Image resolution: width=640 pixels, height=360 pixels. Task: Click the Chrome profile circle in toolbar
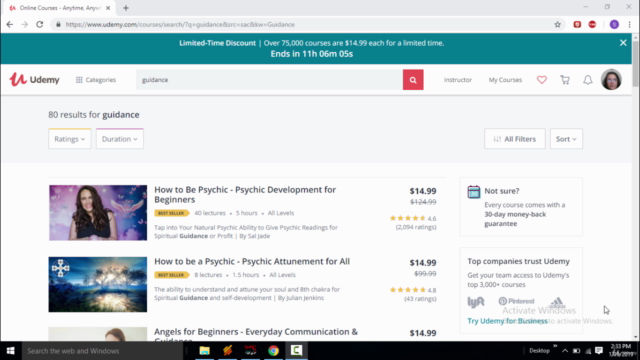point(614,24)
